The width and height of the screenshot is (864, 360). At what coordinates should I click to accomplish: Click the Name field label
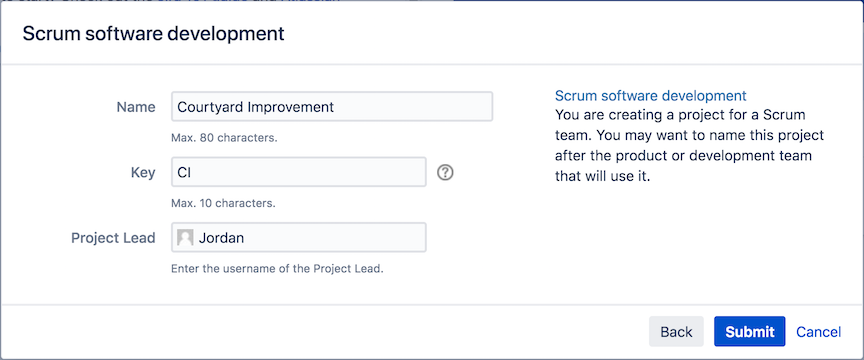click(136, 107)
